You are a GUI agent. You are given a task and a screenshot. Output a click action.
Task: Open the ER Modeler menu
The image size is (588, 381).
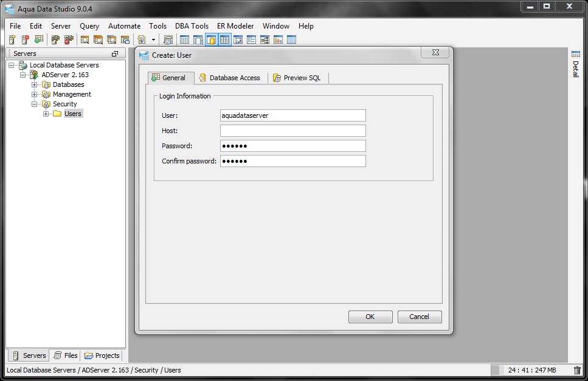click(x=235, y=26)
